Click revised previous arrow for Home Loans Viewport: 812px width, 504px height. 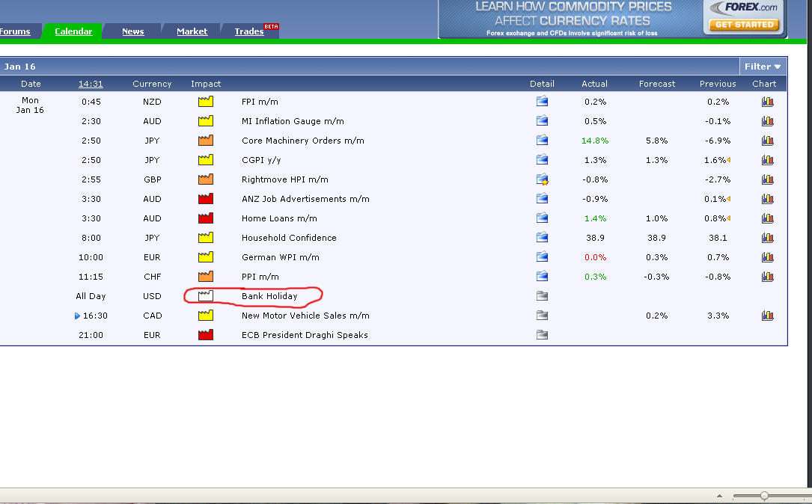pos(729,218)
